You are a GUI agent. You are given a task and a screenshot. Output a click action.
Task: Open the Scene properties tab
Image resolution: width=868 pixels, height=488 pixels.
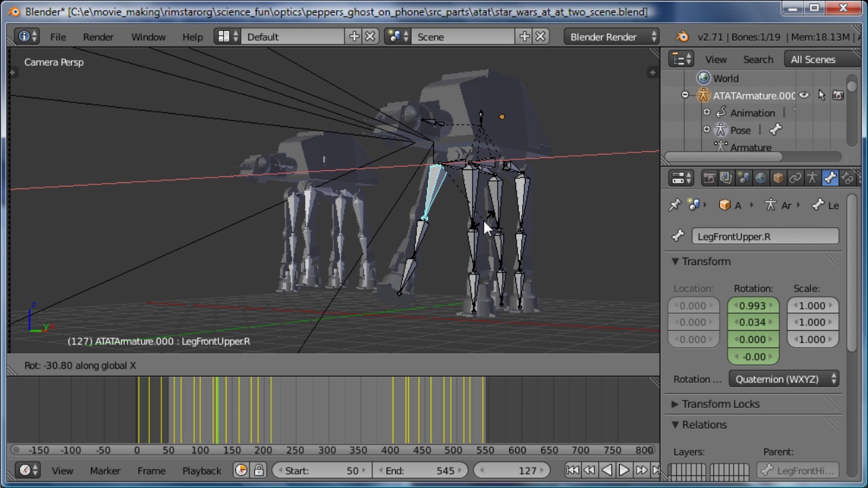743,178
